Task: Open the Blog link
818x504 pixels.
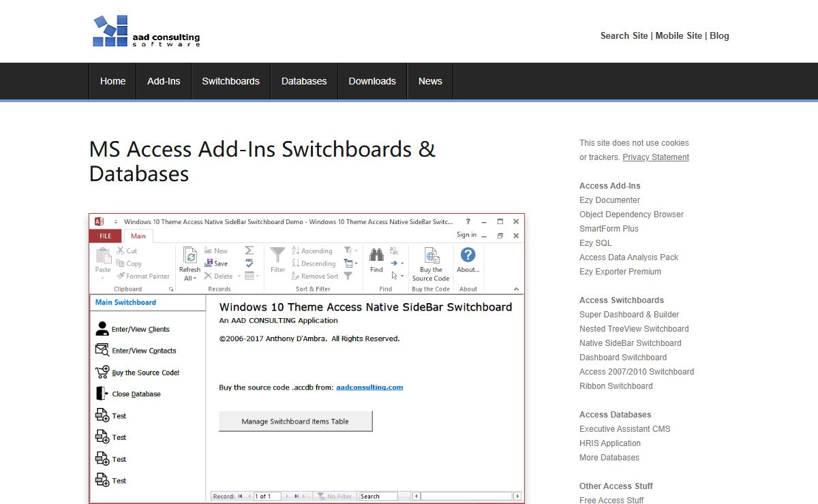Action: tap(719, 35)
